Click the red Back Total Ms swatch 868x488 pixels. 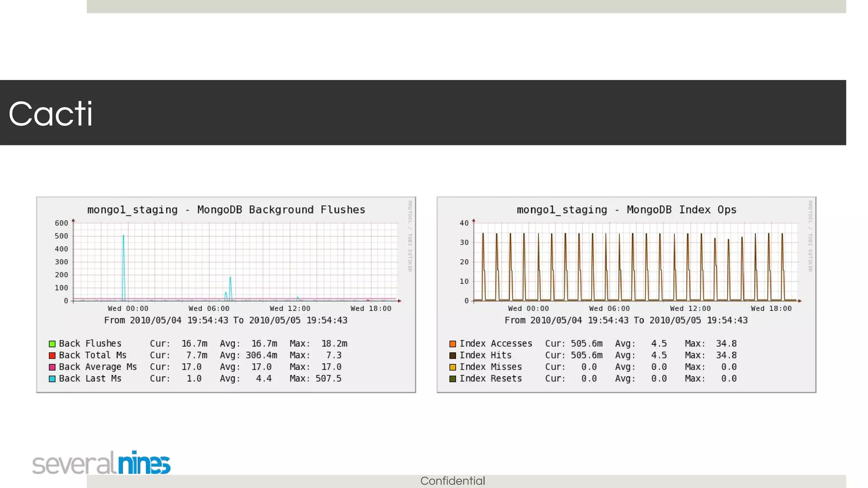(52, 355)
